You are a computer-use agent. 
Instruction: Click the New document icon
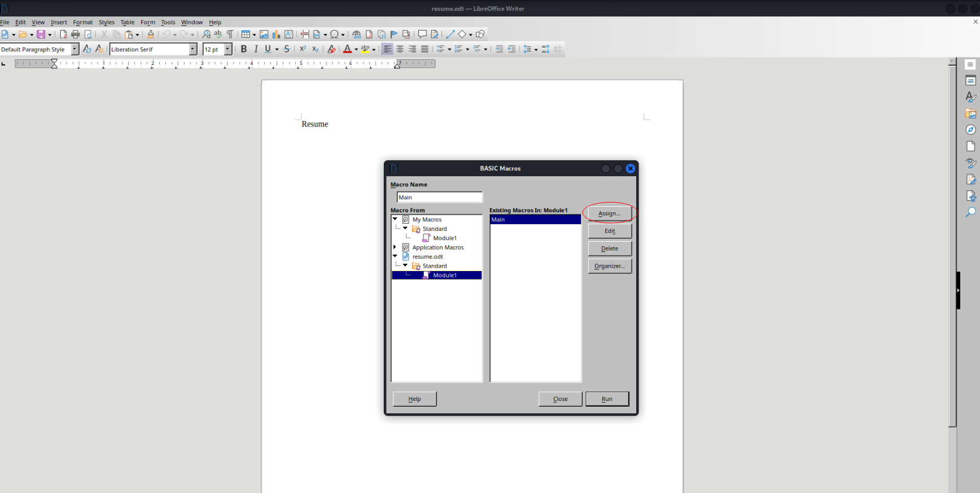pyautogui.click(x=5, y=34)
